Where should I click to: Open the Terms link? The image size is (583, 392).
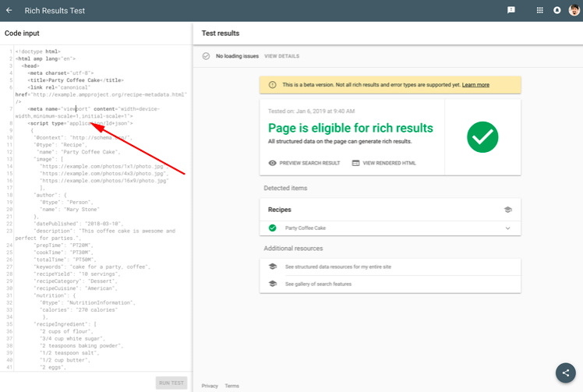pyautogui.click(x=232, y=386)
